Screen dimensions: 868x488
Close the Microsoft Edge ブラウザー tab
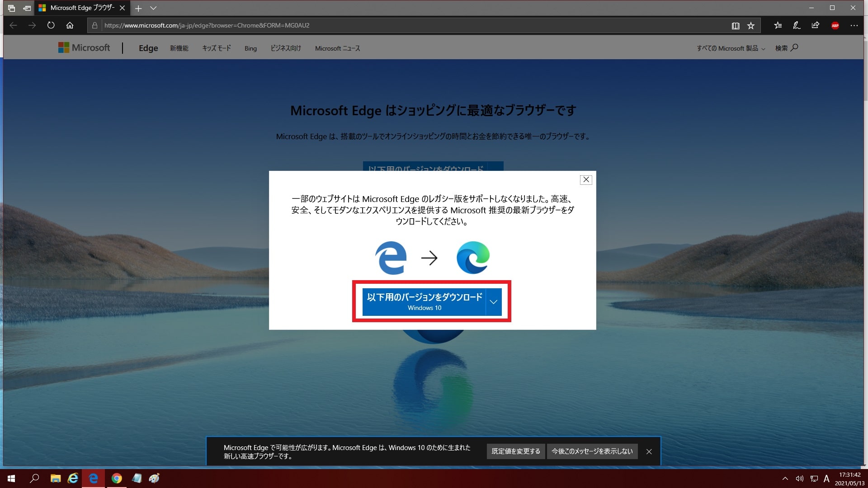pos(122,8)
